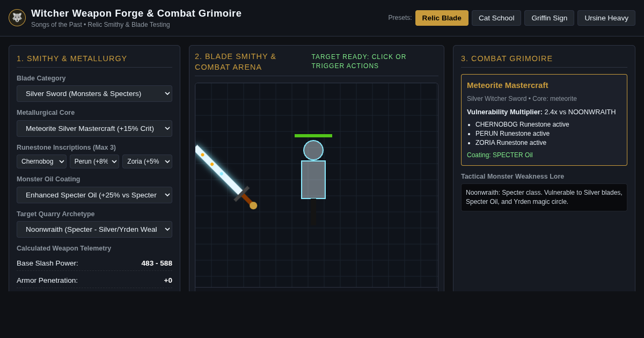Open the Metallurgical Core dropdown
Image resolution: width=644 pixels, height=338 pixels.
94,128
